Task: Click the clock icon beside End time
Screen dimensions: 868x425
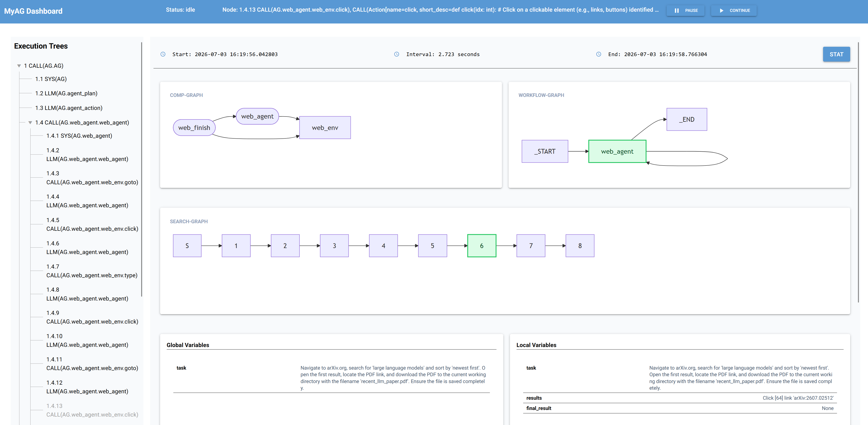Action: click(598, 54)
